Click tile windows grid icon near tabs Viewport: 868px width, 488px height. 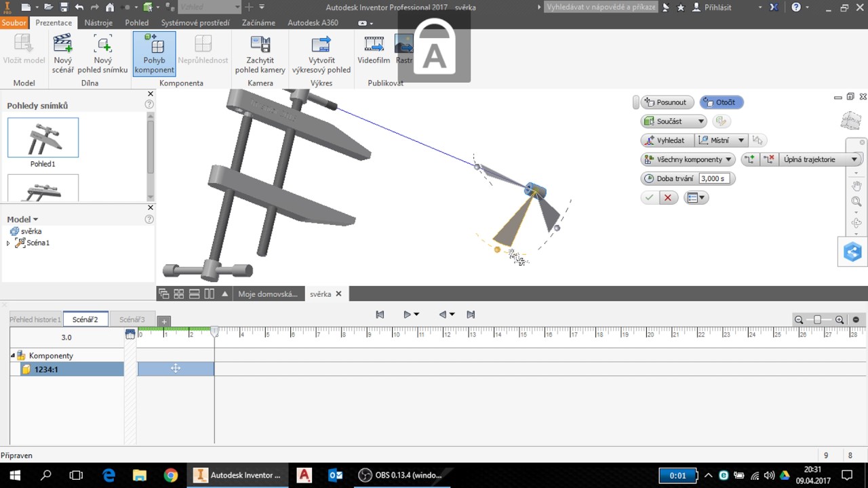click(x=179, y=293)
